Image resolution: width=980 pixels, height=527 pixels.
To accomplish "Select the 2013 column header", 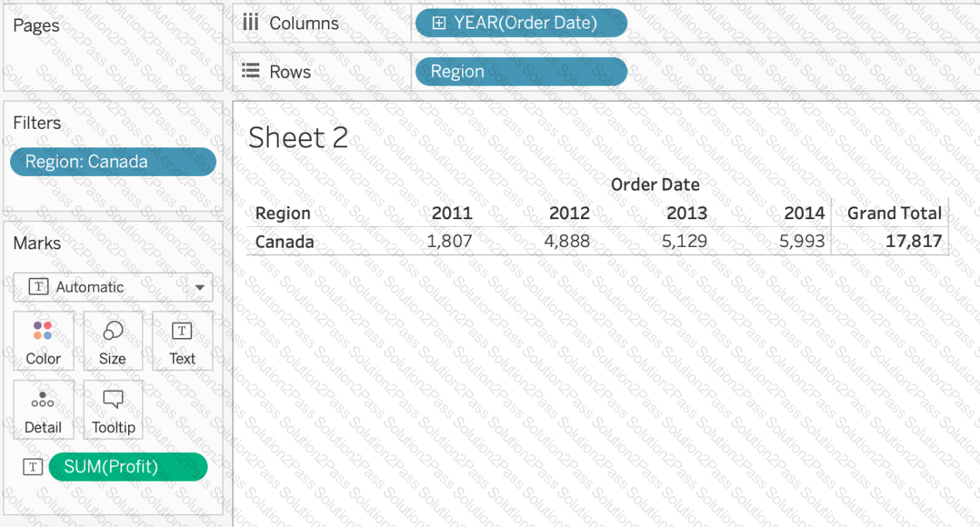I will point(687,214).
